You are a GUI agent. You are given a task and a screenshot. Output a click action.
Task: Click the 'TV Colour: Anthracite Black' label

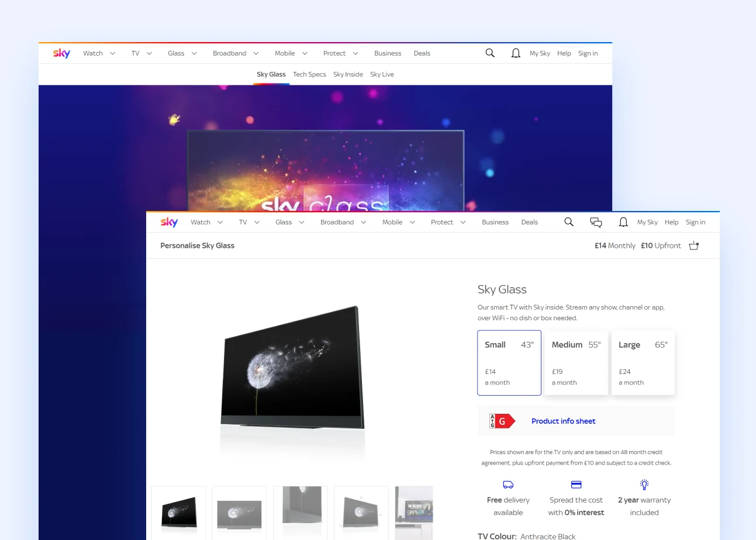click(x=527, y=536)
